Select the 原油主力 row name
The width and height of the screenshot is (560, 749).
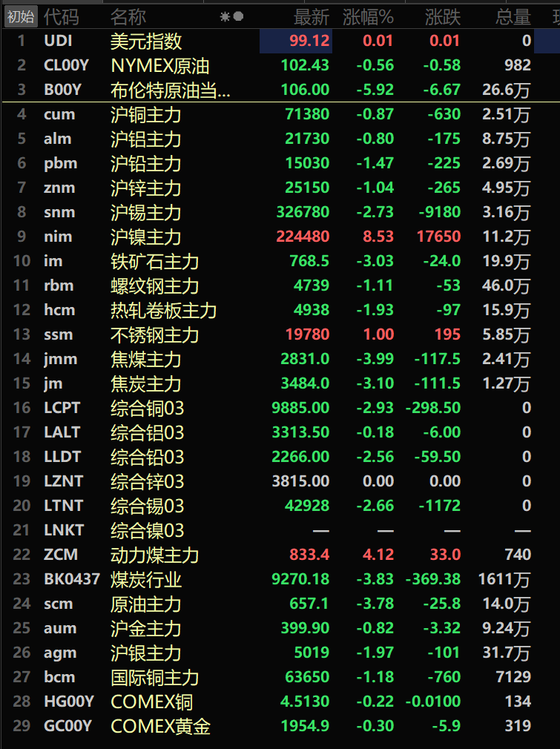145,604
